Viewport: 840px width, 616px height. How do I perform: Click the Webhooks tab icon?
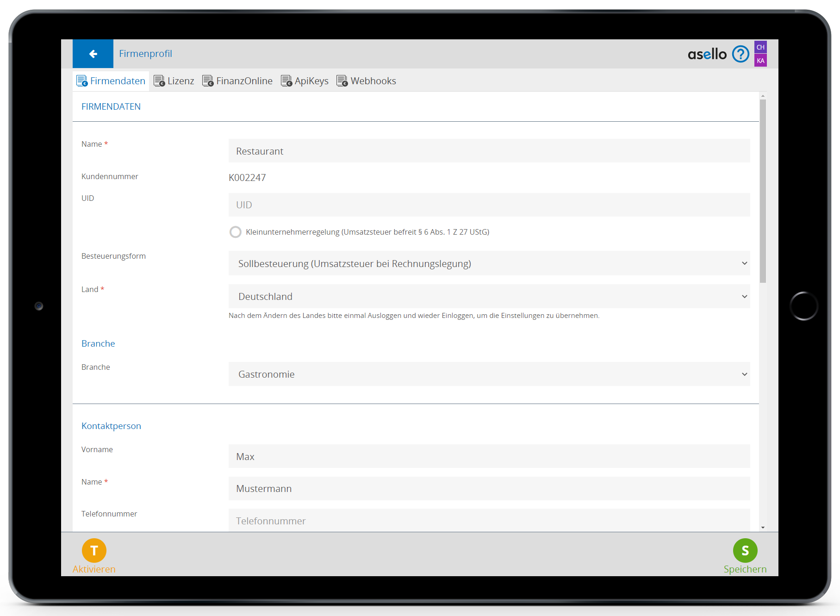click(342, 81)
